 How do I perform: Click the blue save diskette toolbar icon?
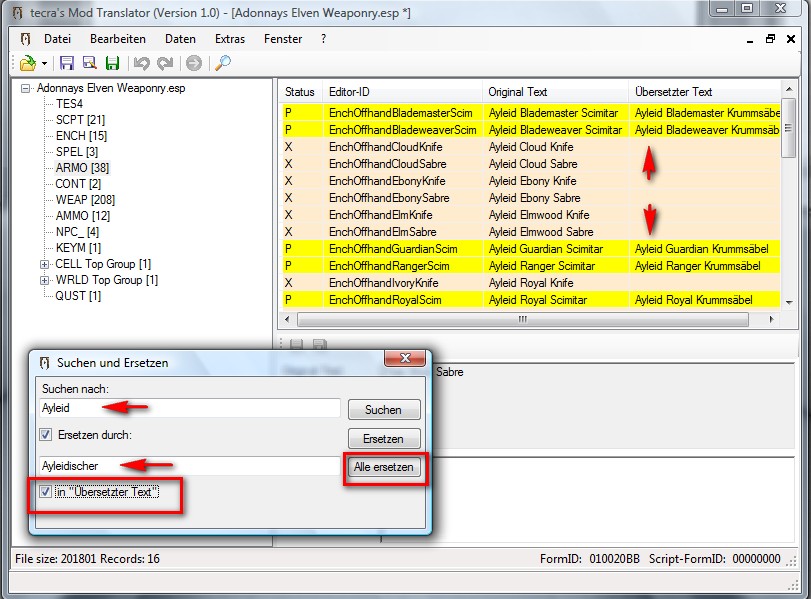pyautogui.click(x=67, y=63)
